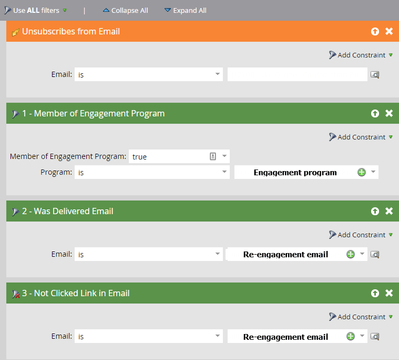
Task: Click empty email value field in Unsubscribes trigger
Action: pyautogui.click(x=297, y=74)
